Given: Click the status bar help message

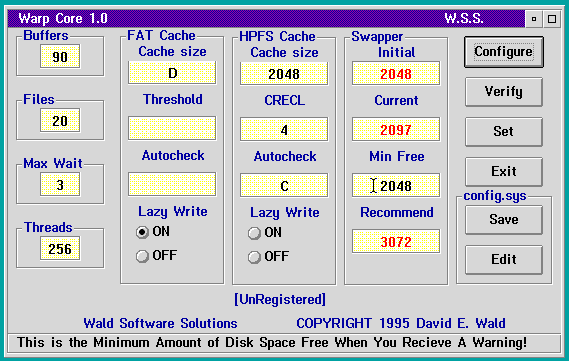Looking at the screenshot, I should click(272, 342).
